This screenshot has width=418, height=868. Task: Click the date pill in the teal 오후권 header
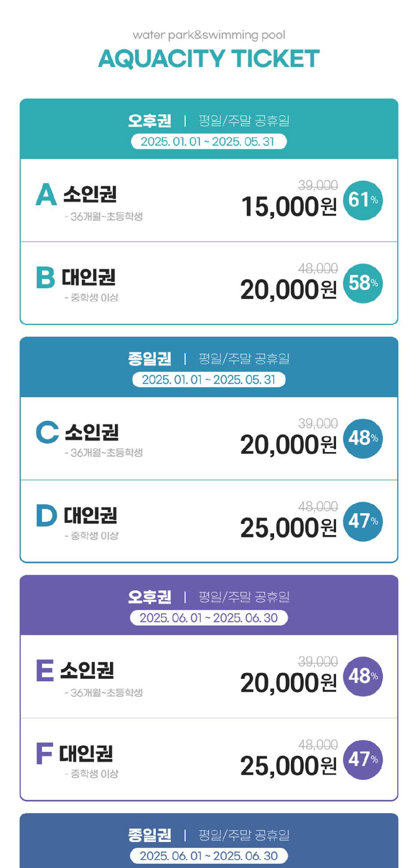click(x=209, y=142)
